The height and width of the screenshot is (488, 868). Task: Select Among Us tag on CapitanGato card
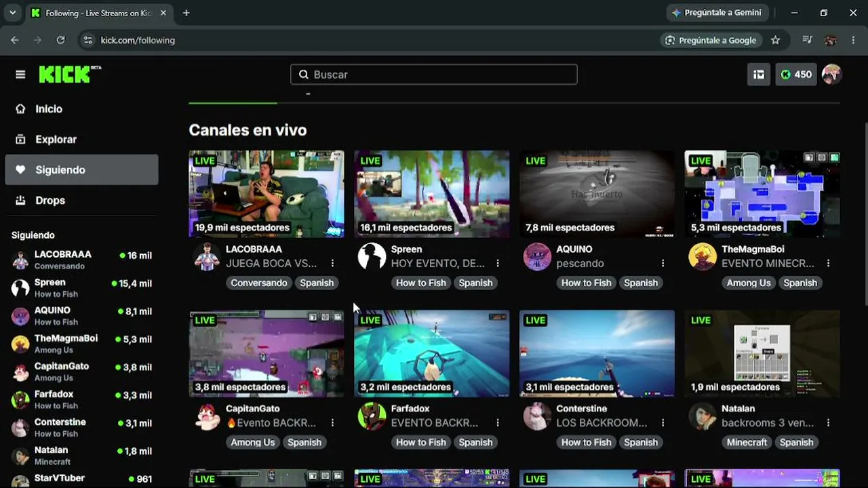point(253,442)
